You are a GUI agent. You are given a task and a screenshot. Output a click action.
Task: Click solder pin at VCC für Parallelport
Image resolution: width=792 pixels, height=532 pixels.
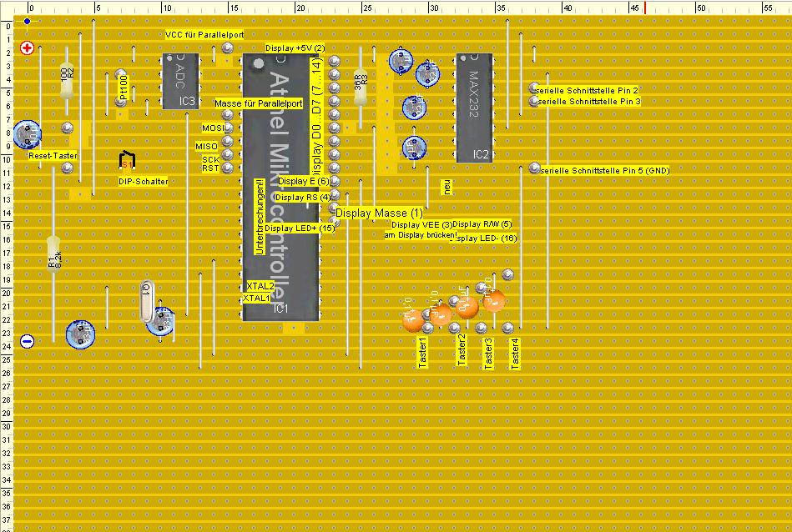coord(227,48)
